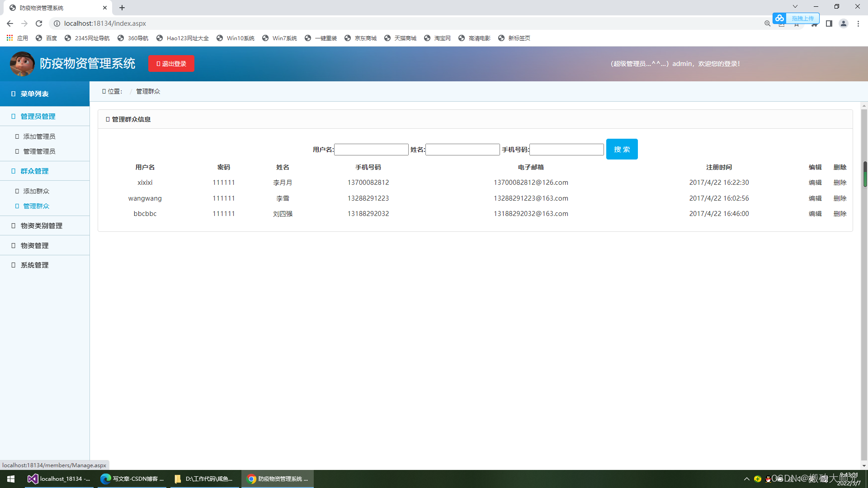Click 编辑 link for user xixixi
This screenshot has height=488, width=868.
pyautogui.click(x=815, y=183)
